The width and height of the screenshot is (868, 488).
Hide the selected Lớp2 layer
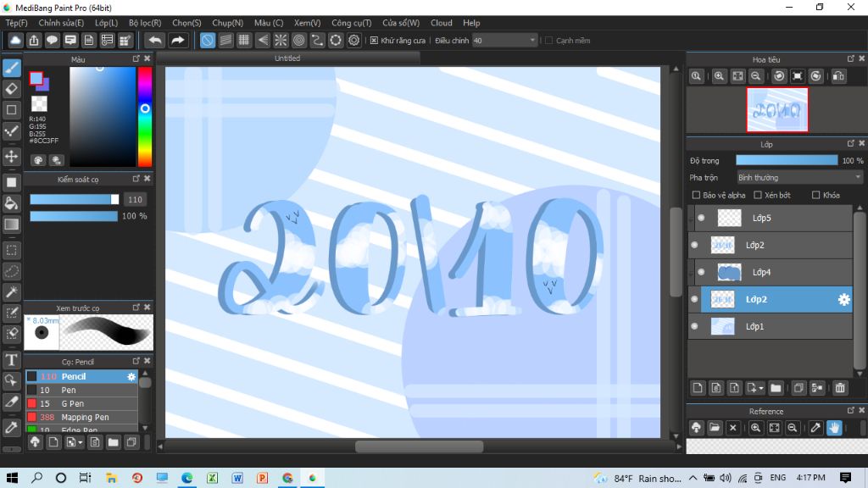tap(695, 299)
